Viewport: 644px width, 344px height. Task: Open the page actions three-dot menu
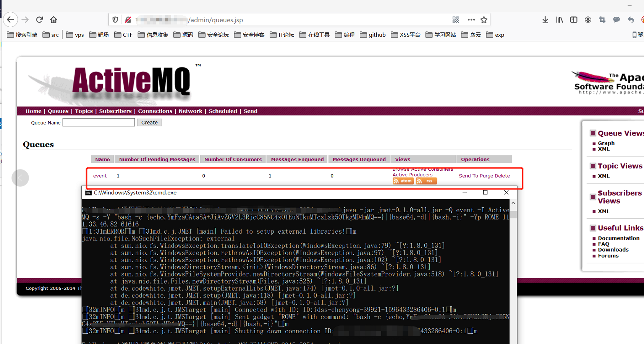[471, 20]
